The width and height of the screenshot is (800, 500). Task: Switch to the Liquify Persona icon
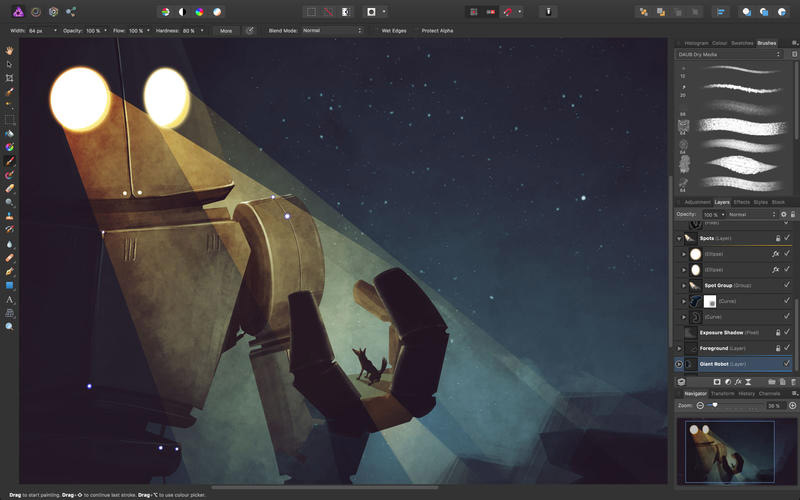(35, 12)
